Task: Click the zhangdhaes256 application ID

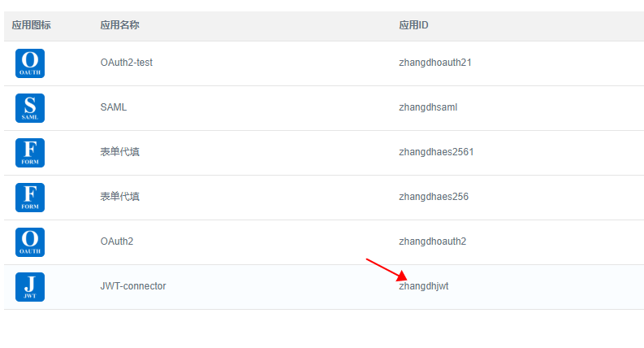Action: click(x=434, y=197)
